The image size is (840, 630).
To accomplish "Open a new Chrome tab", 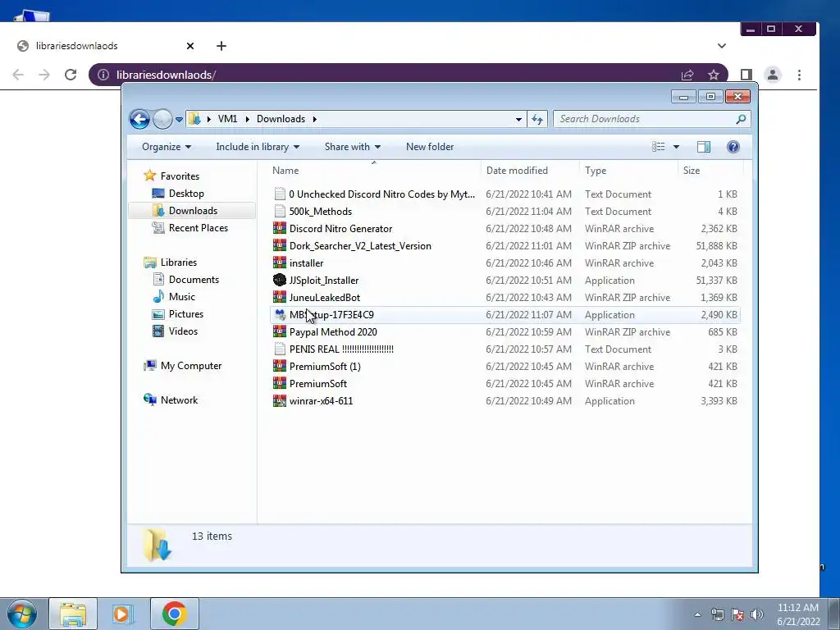I will [x=221, y=46].
